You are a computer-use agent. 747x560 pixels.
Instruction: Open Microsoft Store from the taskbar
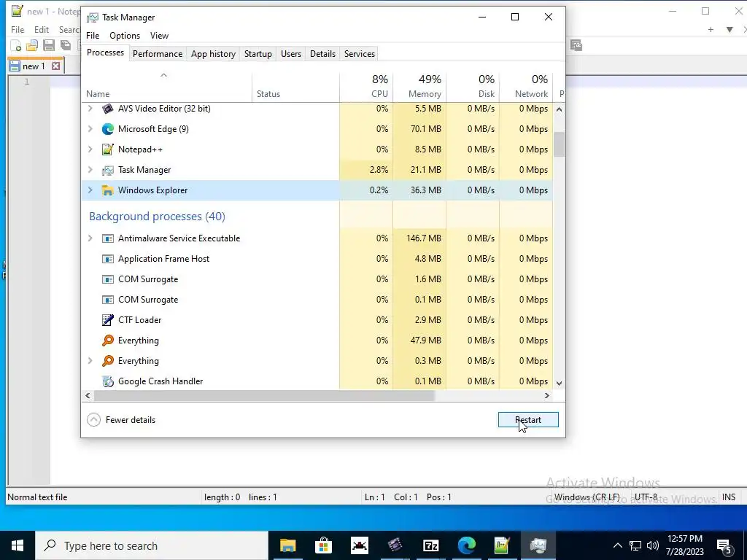click(323, 545)
